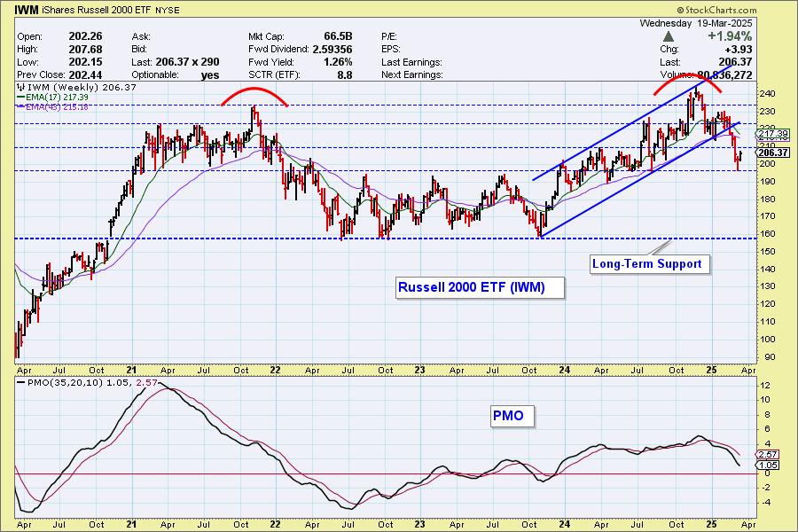This screenshot has height=532, width=798.
Task: Click the IWM ticker symbol in the header
Action: [x=27, y=10]
